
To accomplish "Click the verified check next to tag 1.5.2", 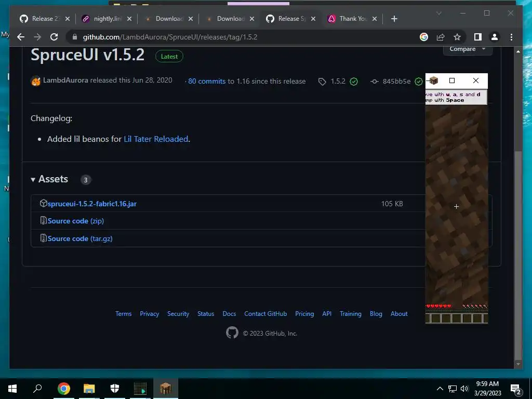I will (353, 82).
